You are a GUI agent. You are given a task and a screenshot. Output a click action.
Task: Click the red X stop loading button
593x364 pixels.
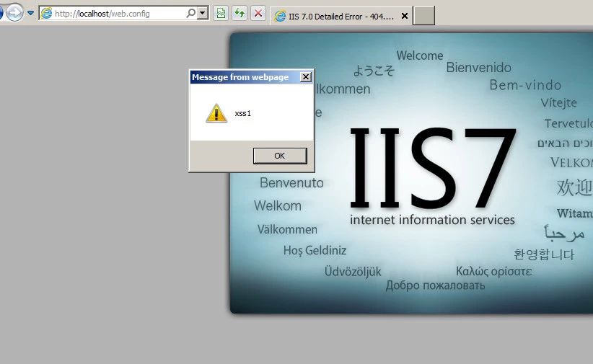point(258,14)
